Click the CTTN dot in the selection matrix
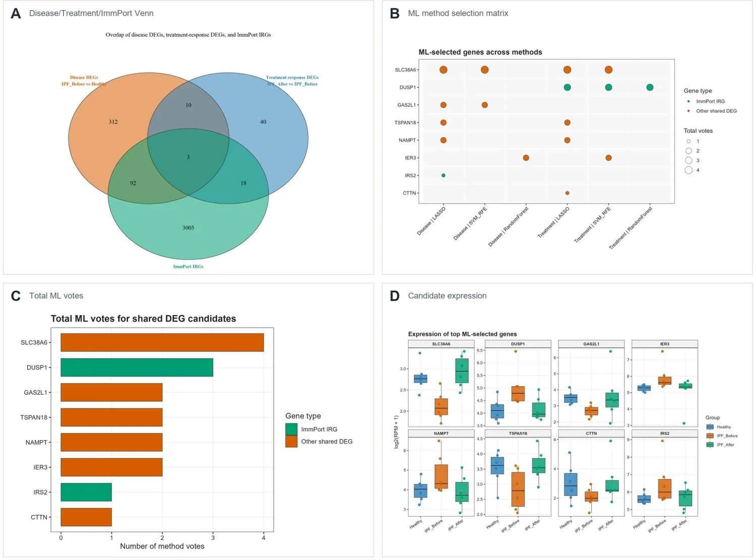 point(568,193)
